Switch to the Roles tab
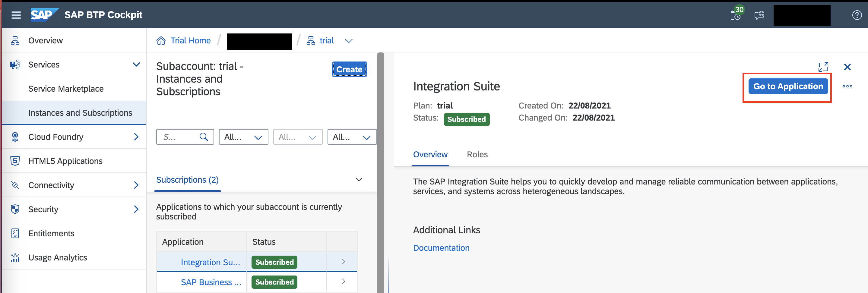The height and width of the screenshot is (293, 868). click(477, 155)
